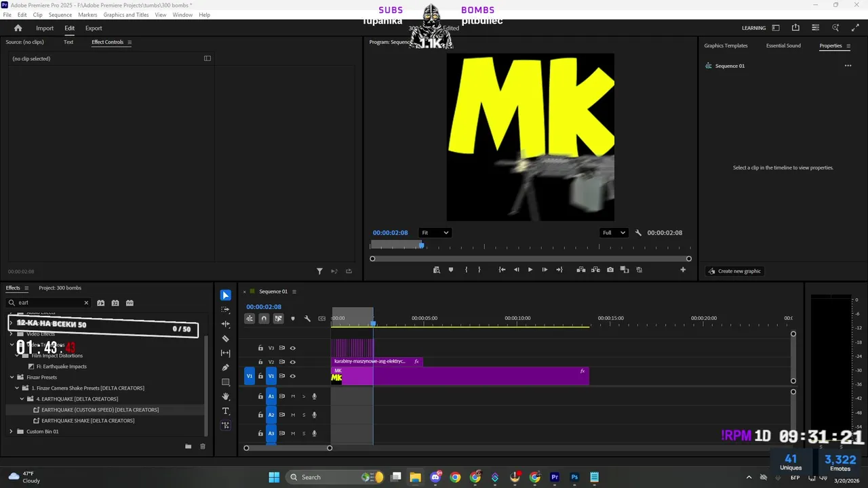The height and width of the screenshot is (488, 868).
Task: Add a marker in the timeline header
Action: coord(293,319)
